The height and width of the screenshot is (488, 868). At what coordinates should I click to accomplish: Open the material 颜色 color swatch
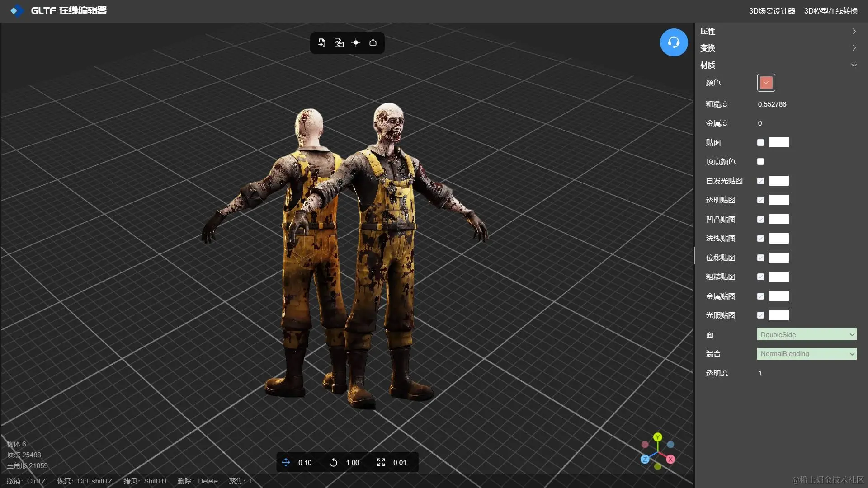click(x=766, y=83)
